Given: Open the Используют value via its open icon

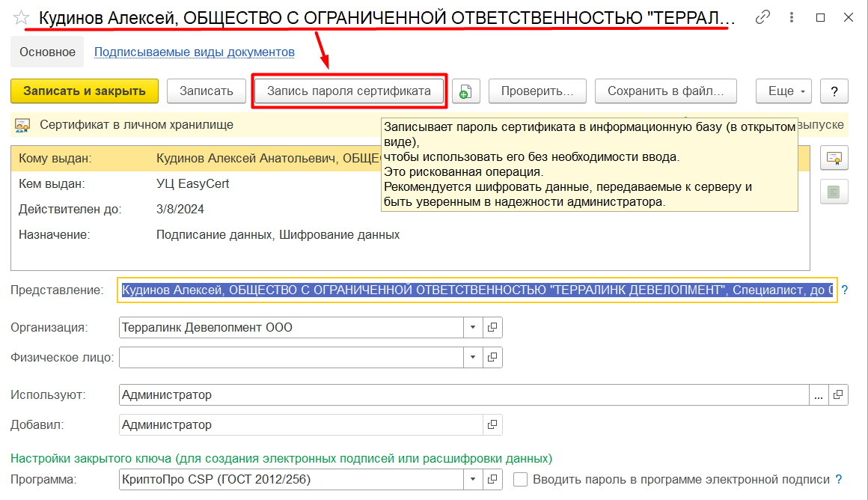Looking at the screenshot, I should pos(838,394).
